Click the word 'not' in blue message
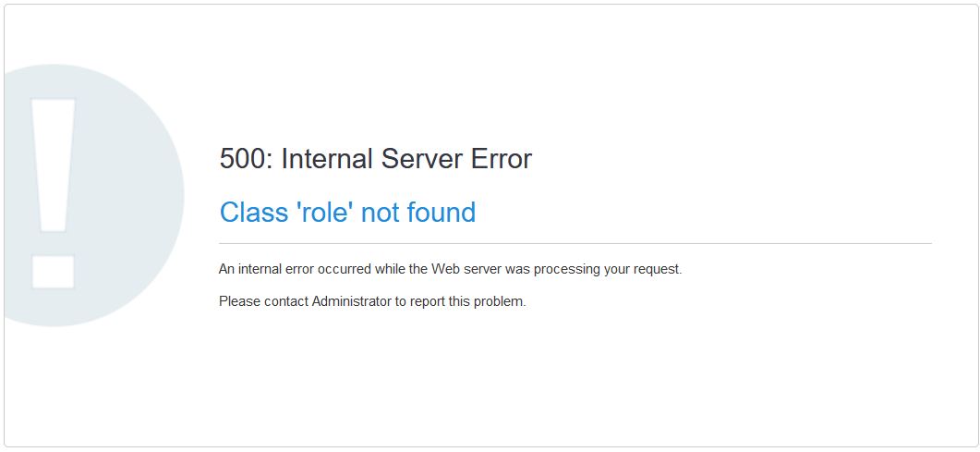This screenshot has width=980, height=452. pyautogui.click(x=380, y=213)
